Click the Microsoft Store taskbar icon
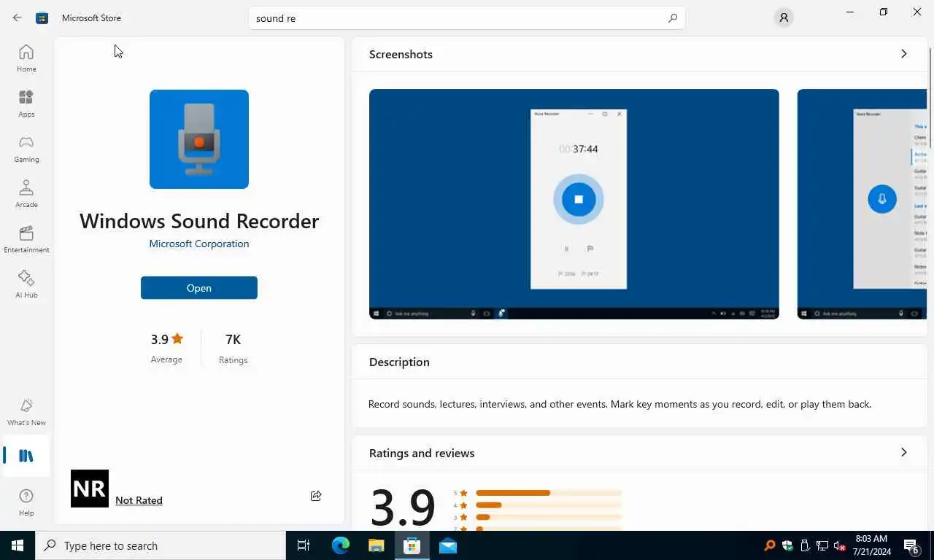The height and width of the screenshot is (560, 934). point(412,545)
